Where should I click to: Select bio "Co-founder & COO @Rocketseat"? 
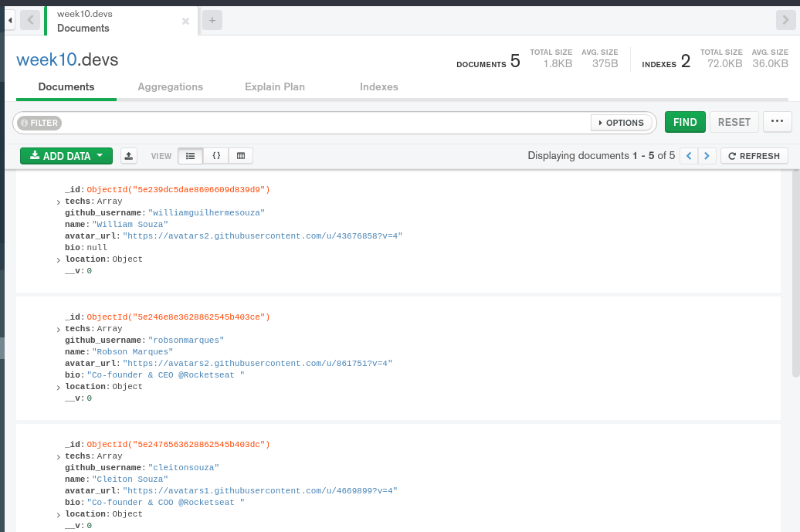click(165, 503)
